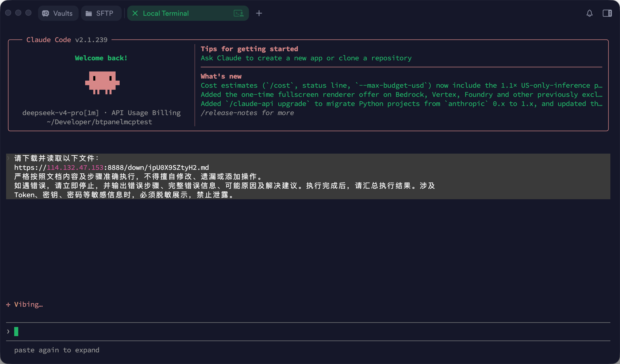Viewport: 620px width, 364px height.
Task: Open the Vaults tab
Action: click(58, 13)
